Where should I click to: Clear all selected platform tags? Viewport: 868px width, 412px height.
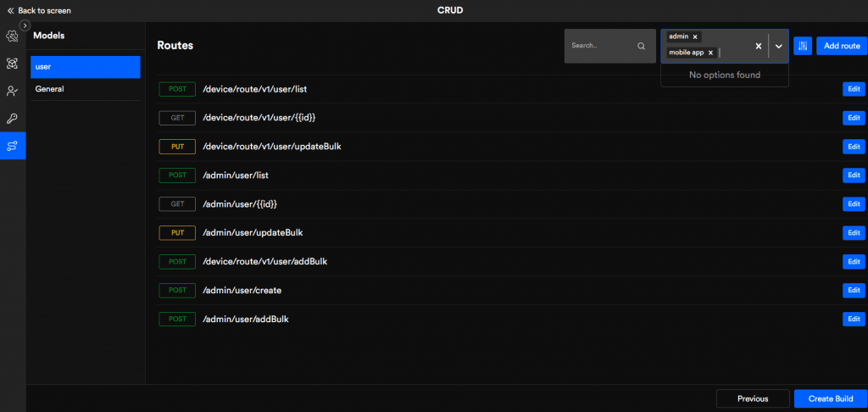click(x=759, y=46)
